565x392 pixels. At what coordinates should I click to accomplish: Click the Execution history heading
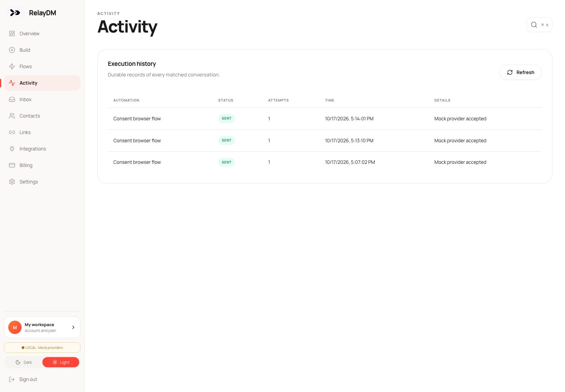(132, 64)
